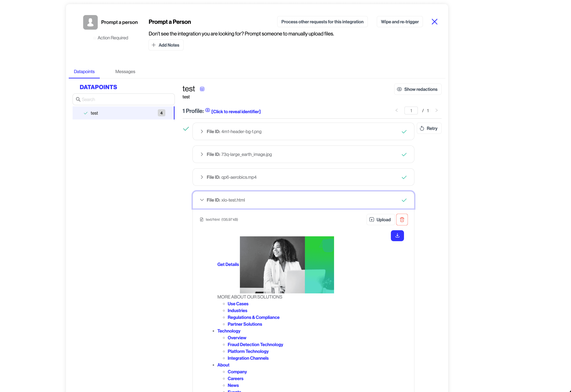Viewport: 571px width, 392px height.
Task: Click the red trash delete icon
Action: [x=402, y=220]
